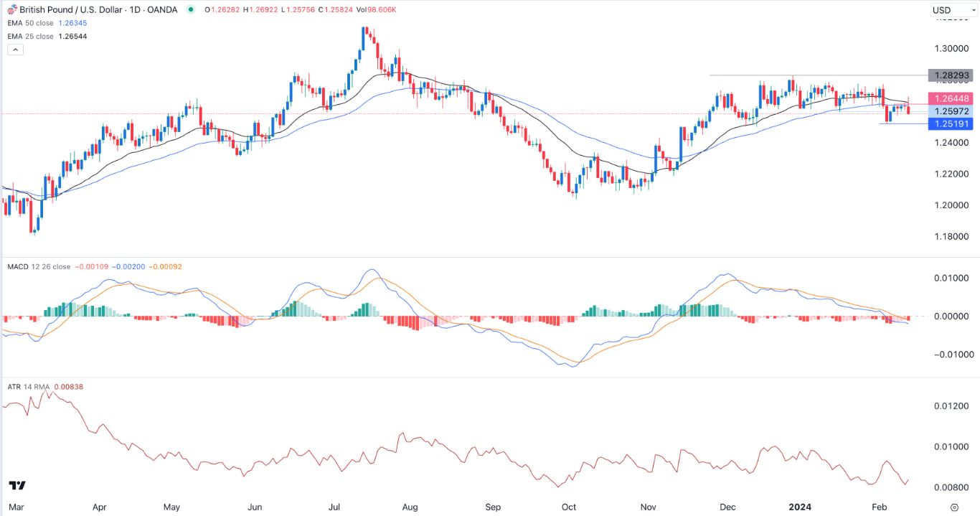Click the OANDA exchange label

coord(163,9)
